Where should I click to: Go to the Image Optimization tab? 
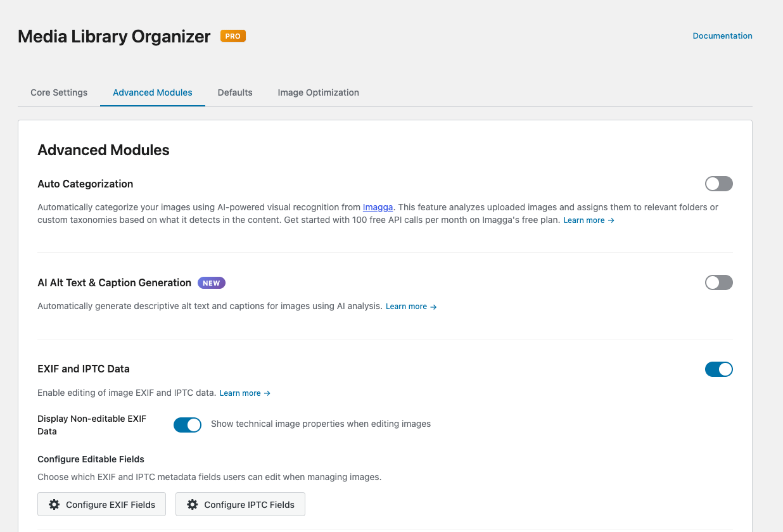318,92
